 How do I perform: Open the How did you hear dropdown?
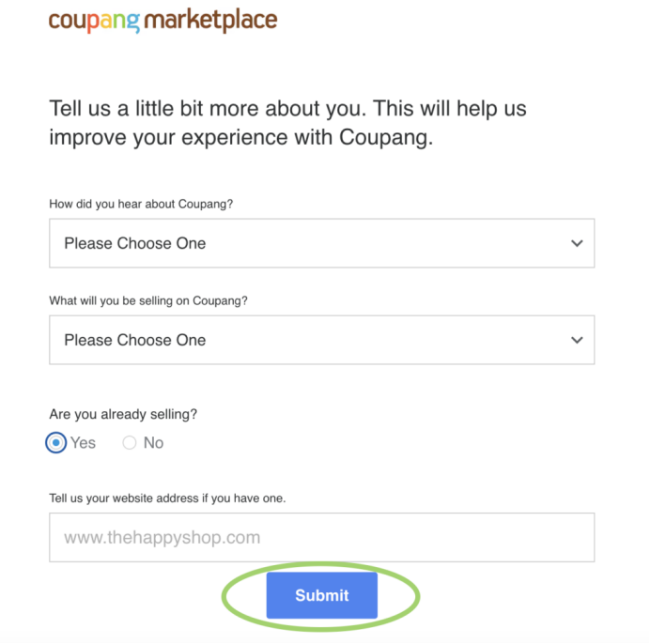321,243
